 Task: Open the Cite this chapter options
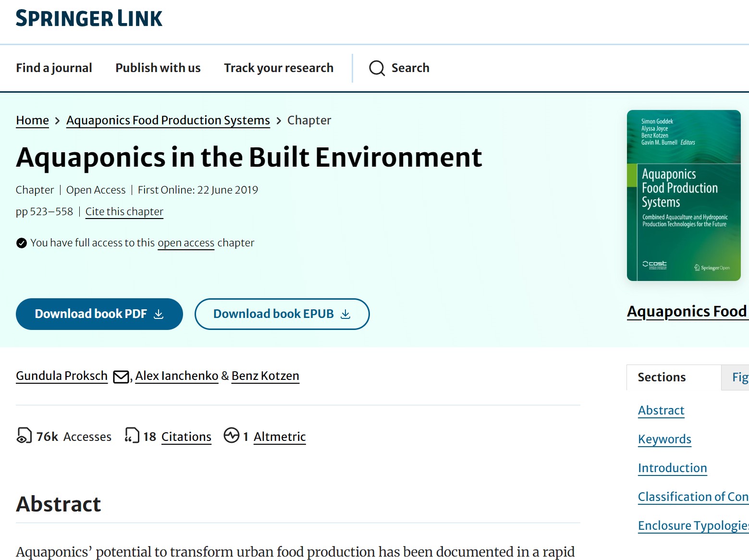tap(124, 212)
